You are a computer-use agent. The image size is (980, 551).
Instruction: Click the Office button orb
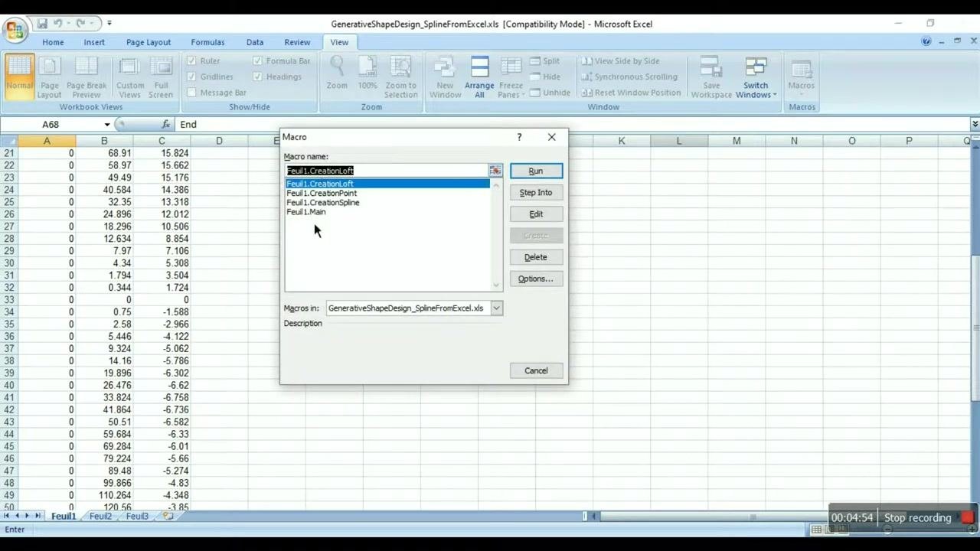(14, 30)
